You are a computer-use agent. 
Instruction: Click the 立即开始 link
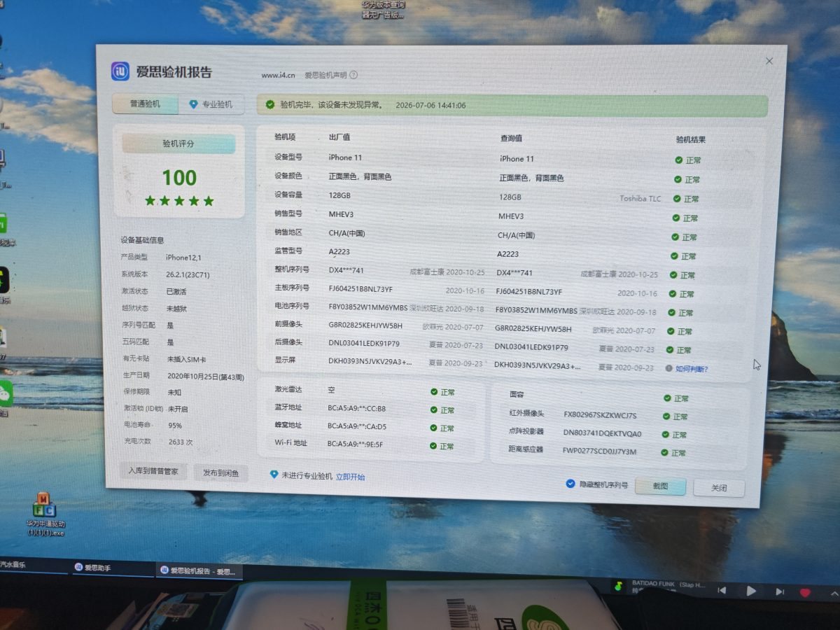(350, 477)
